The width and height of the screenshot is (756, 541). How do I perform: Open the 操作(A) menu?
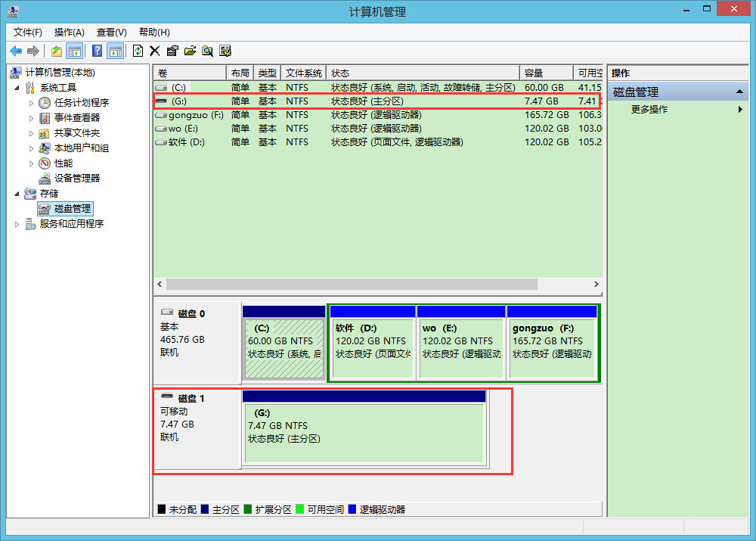(x=69, y=32)
